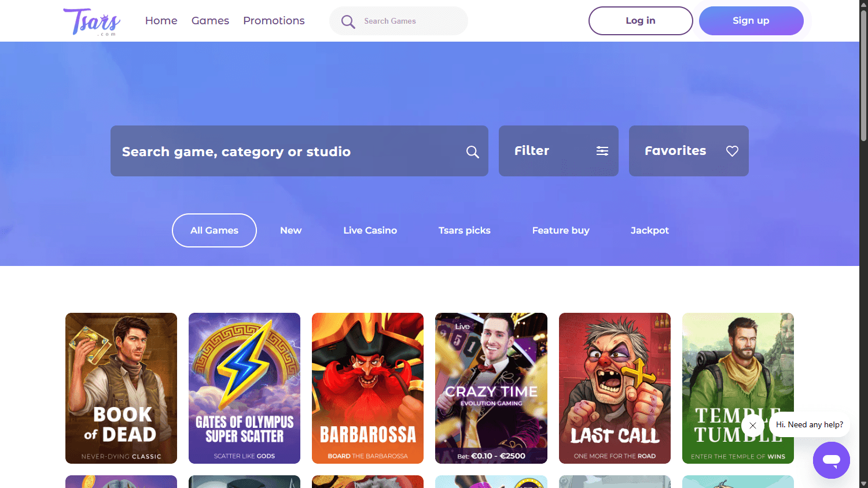Click the Log in button

click(641, 21)
